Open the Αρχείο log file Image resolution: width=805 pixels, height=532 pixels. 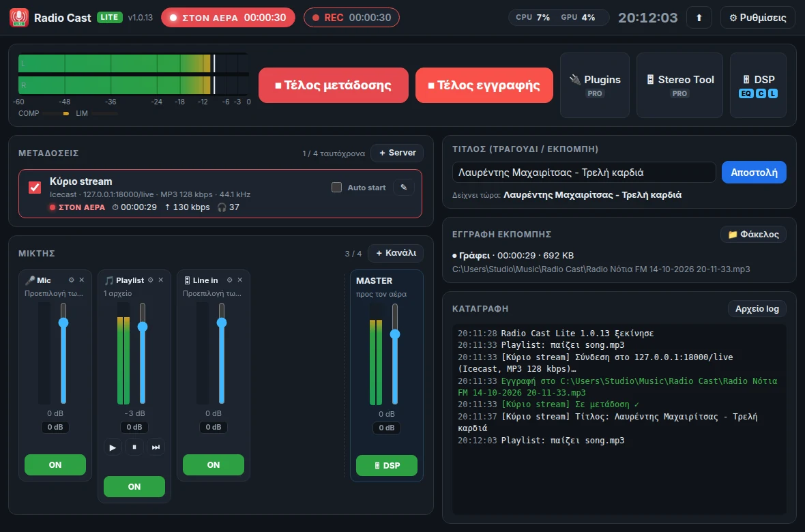click(757, 309)
